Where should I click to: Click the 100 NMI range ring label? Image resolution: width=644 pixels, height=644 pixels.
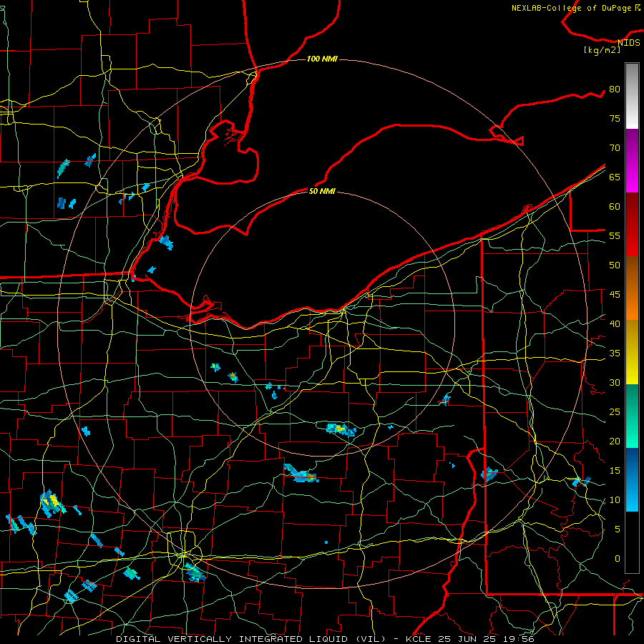322,59
